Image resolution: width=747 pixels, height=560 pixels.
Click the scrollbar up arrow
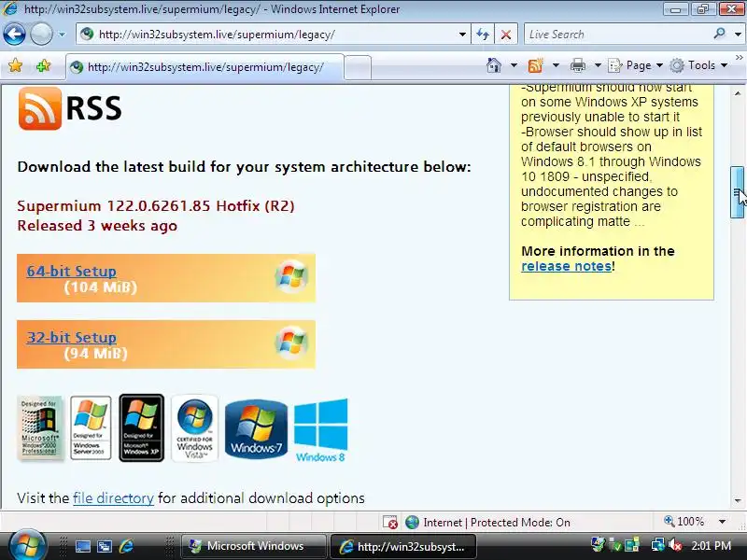pyautogui.click(x=738, y=93)
